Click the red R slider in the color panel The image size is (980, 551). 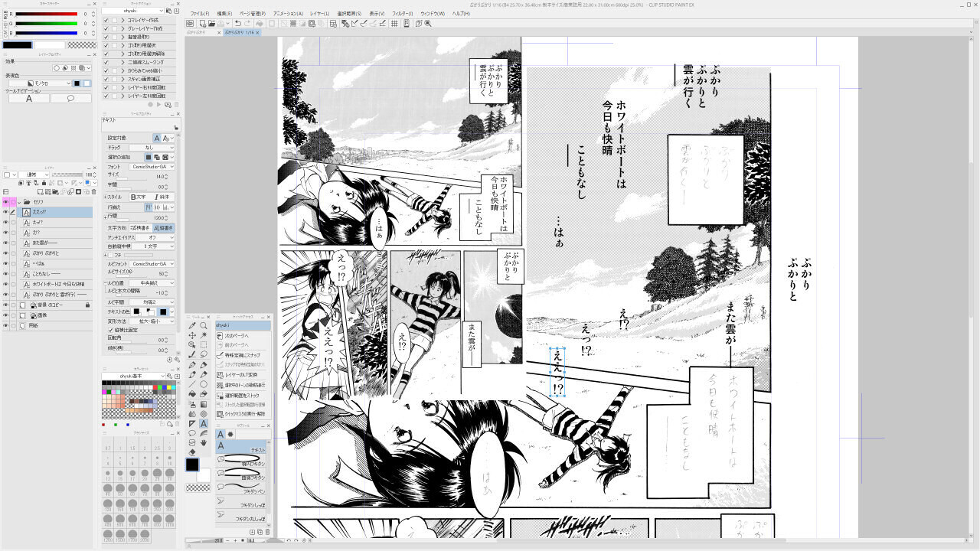[x=46, y=14]
